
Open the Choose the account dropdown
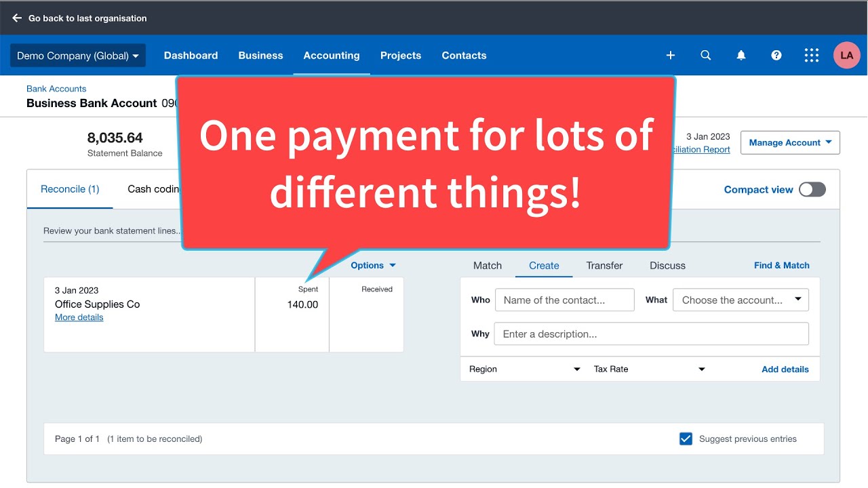(741, 300)
